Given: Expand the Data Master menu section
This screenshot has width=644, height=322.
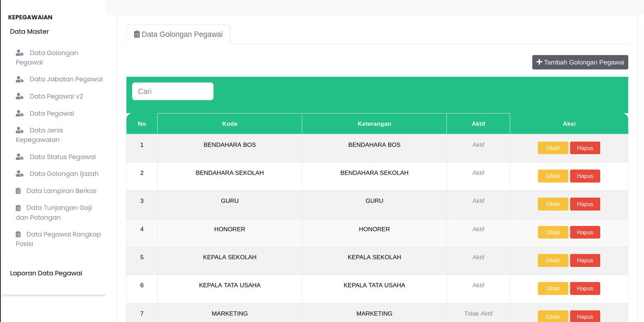Looking at the screenshot, I should (x=29, y=31).
